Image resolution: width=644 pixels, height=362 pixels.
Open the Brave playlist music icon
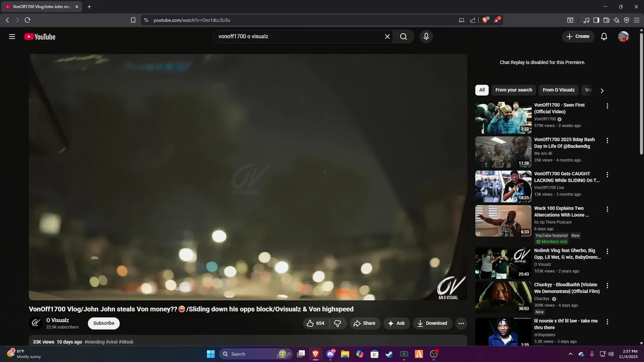click(586, 20)
